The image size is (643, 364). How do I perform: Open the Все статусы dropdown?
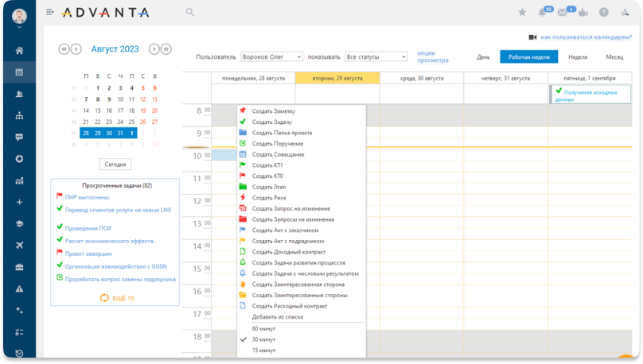(x=376, y=57)
